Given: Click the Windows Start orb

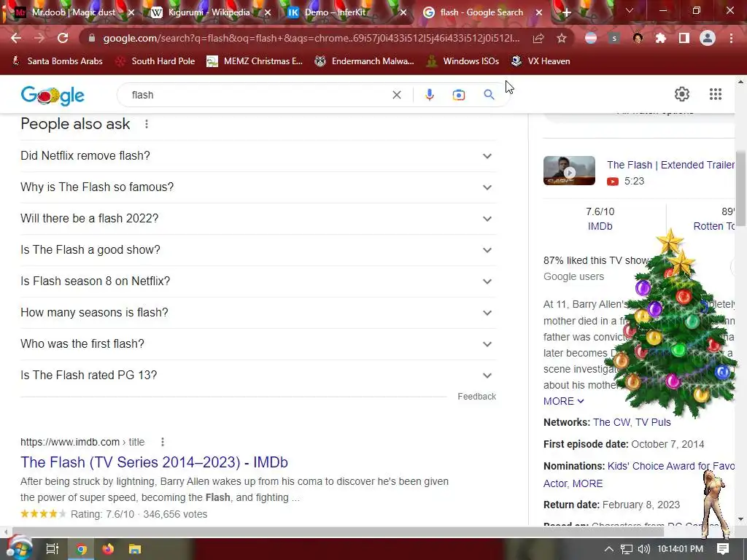Looking at the screenshot, I should (18, 548).
